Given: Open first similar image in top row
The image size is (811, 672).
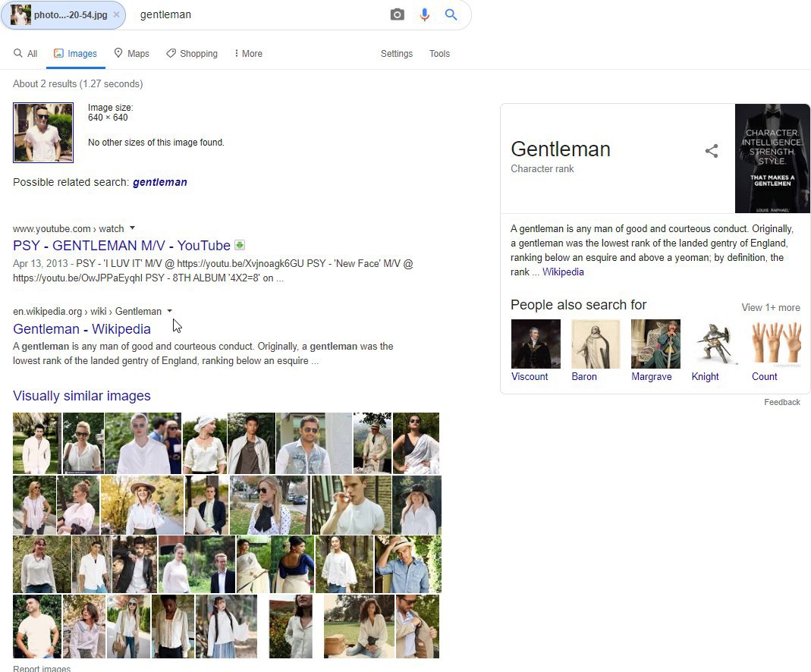Looking at the screenshot, I should click(36, 443).
